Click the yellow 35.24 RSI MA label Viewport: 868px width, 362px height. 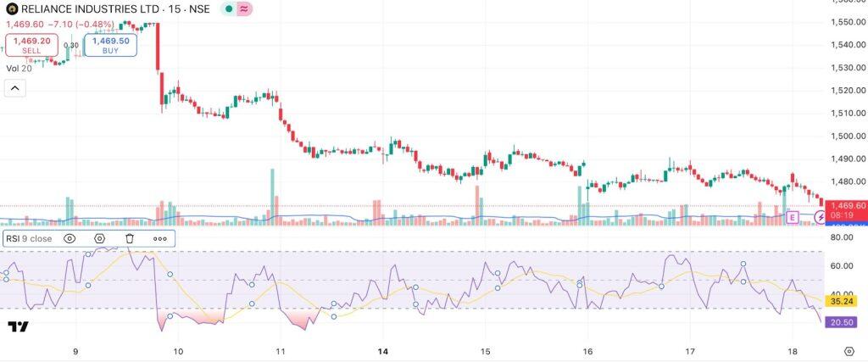(x=841, y=302)
